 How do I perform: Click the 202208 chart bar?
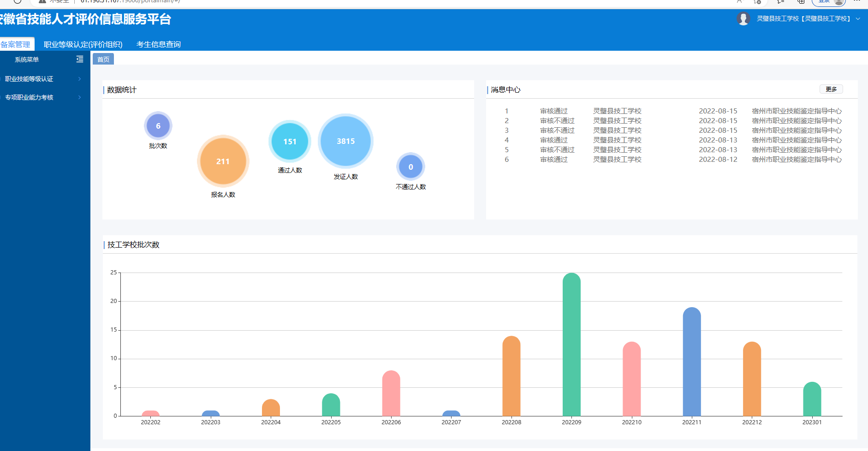[511, 376]
